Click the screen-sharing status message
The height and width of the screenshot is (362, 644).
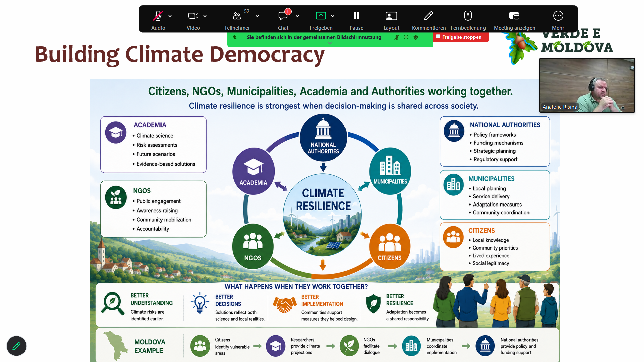pos(314,37)
